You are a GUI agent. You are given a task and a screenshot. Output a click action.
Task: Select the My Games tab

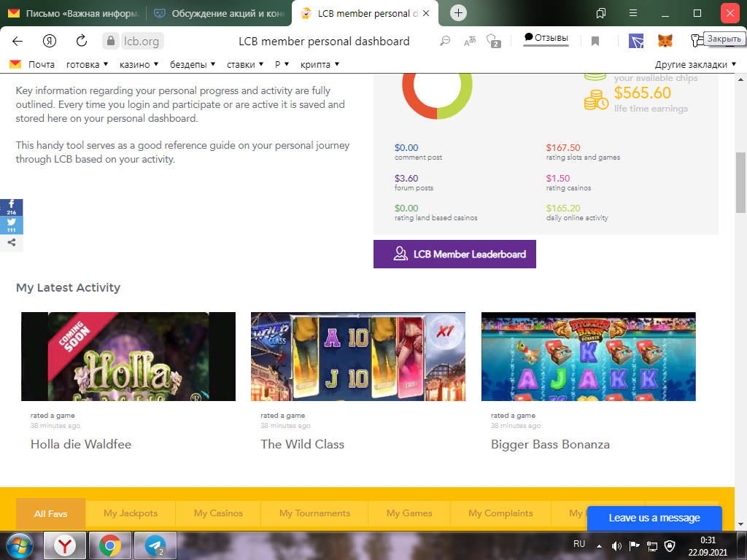(x=409, y=514)
